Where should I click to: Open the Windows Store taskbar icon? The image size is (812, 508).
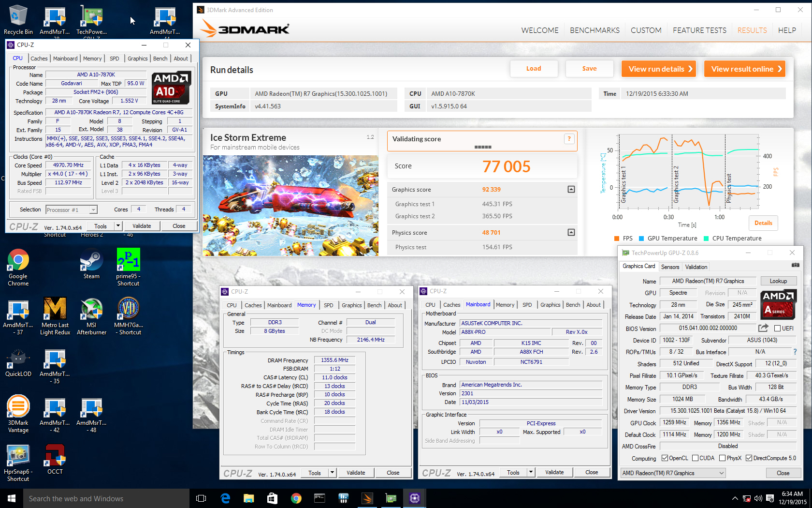point(272,498)
